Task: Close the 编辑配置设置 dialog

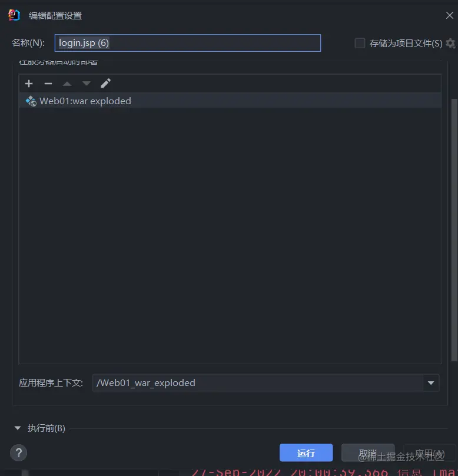Action: tap(450, 15)
